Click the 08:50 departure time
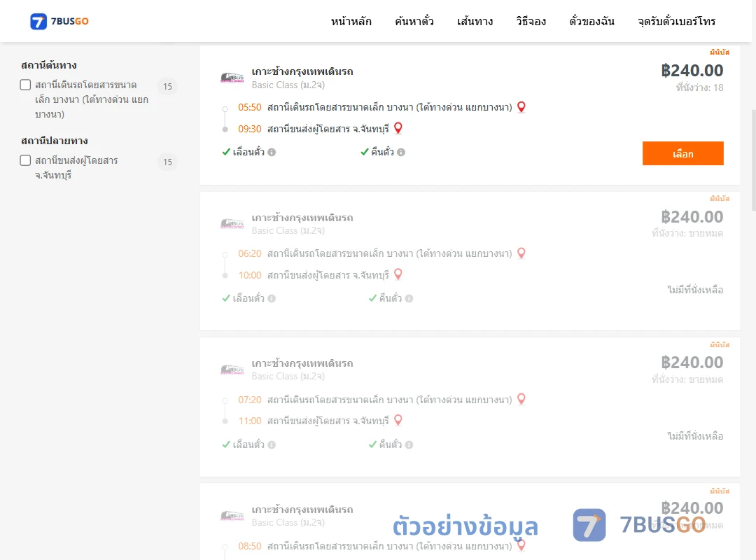 (x=250, y=546)
